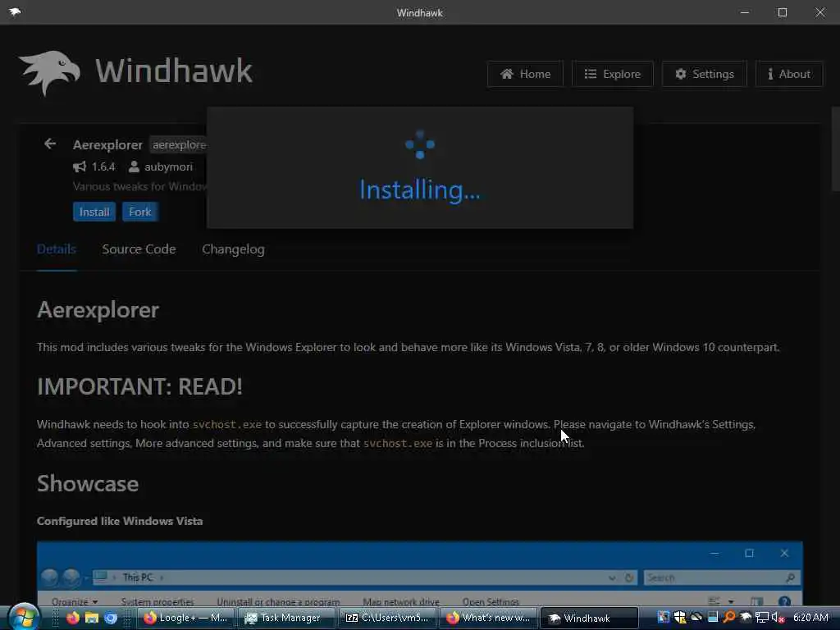The height and width of the screenshot is (630, 840).
Task: Click svchost.exe after 'hook into'
Action: tap(227, 424)
